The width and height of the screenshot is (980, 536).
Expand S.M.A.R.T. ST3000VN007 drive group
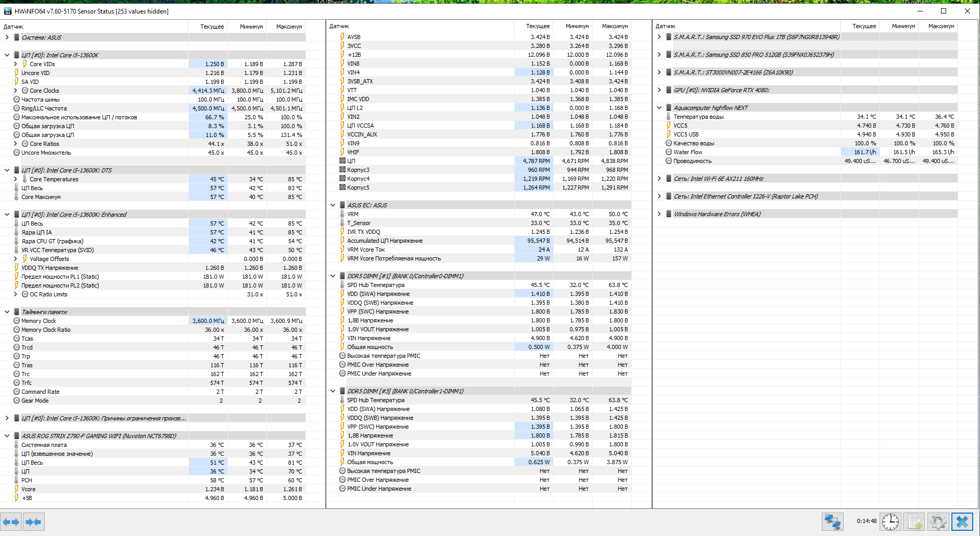[659, 72]
